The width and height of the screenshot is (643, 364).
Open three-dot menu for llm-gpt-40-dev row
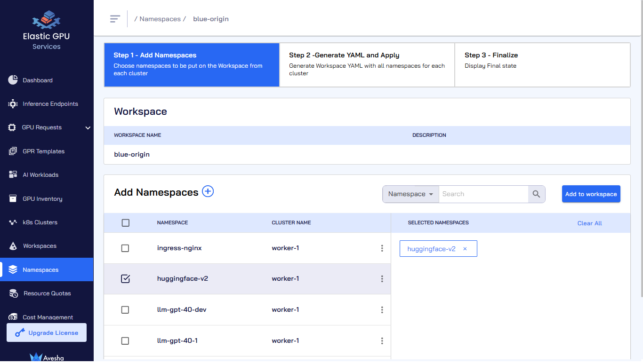coord(382,310)
